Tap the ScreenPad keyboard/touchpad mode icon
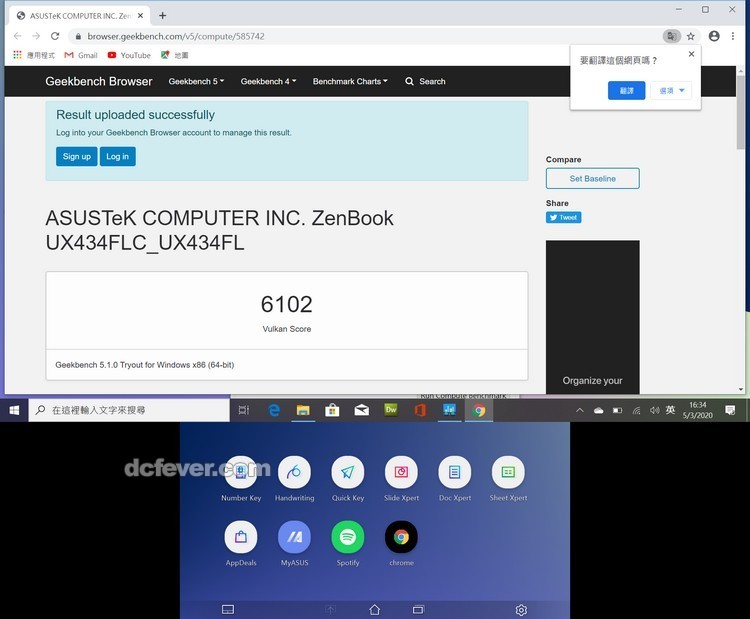Screen dimensions: 750x619 [x=228, y=609]
